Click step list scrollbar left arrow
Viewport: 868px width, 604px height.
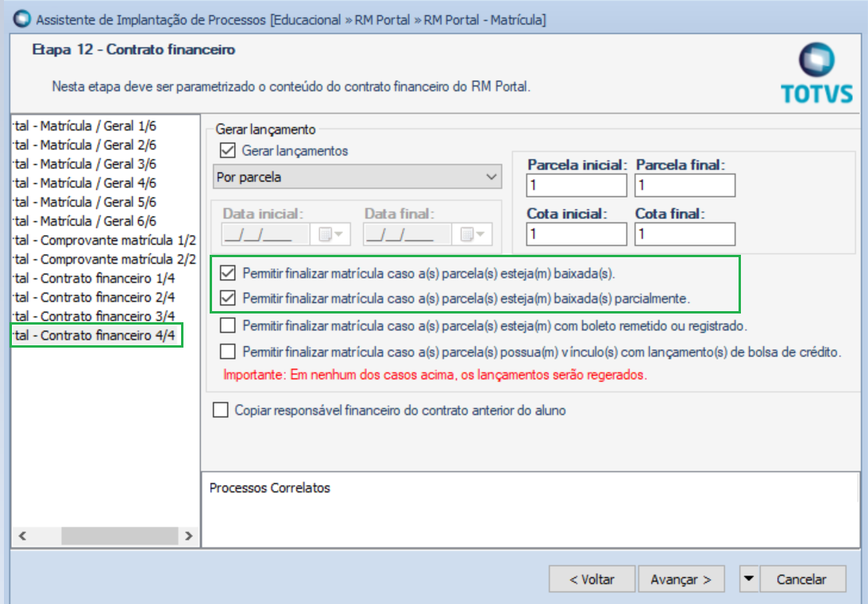point(22,536)
